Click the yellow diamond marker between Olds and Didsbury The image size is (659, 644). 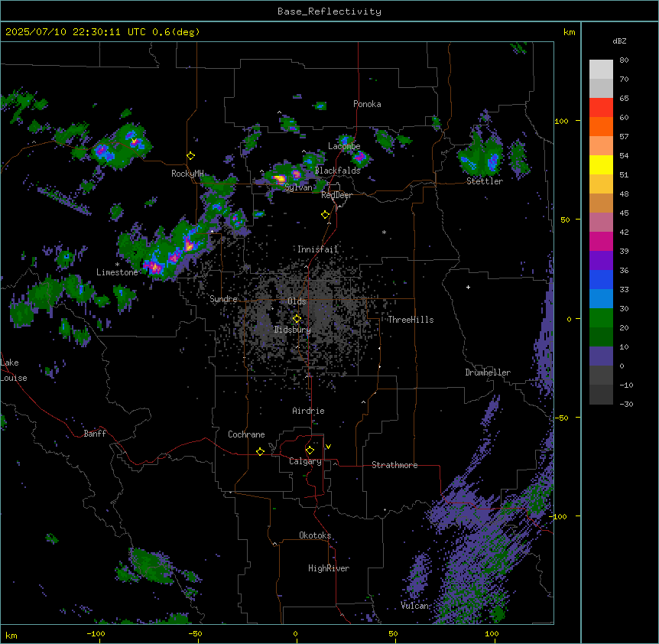(297, 319)
